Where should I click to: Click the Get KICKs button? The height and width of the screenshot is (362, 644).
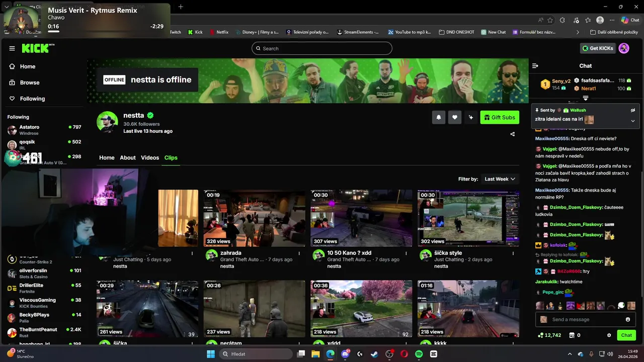(x=598, y=48)
